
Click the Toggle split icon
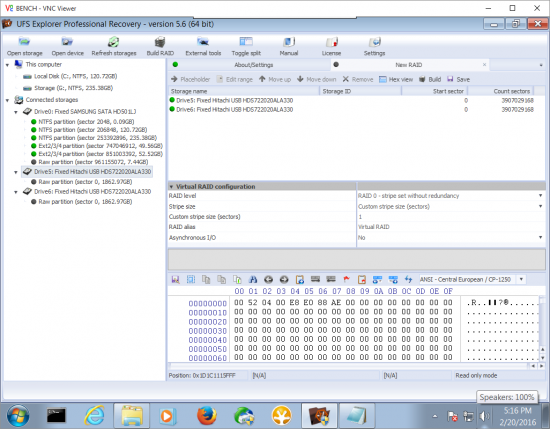pyautogui.click(x=246, y=46)
